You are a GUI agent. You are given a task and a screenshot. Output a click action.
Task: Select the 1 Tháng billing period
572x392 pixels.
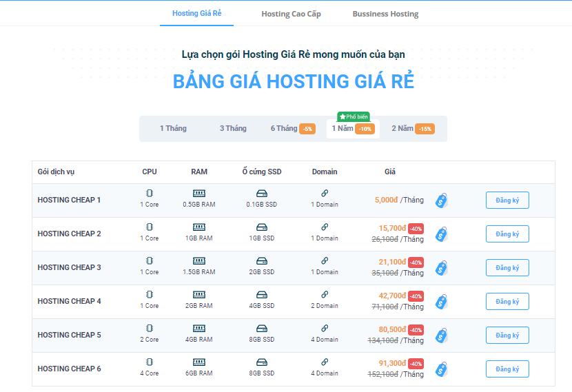point(173,128)
